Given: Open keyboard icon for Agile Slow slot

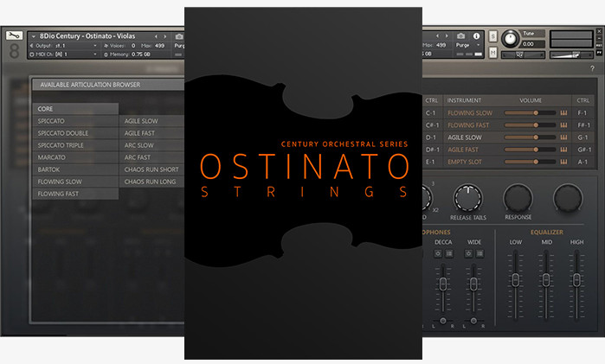Looking at the screenshot, I should coord(563,137).
